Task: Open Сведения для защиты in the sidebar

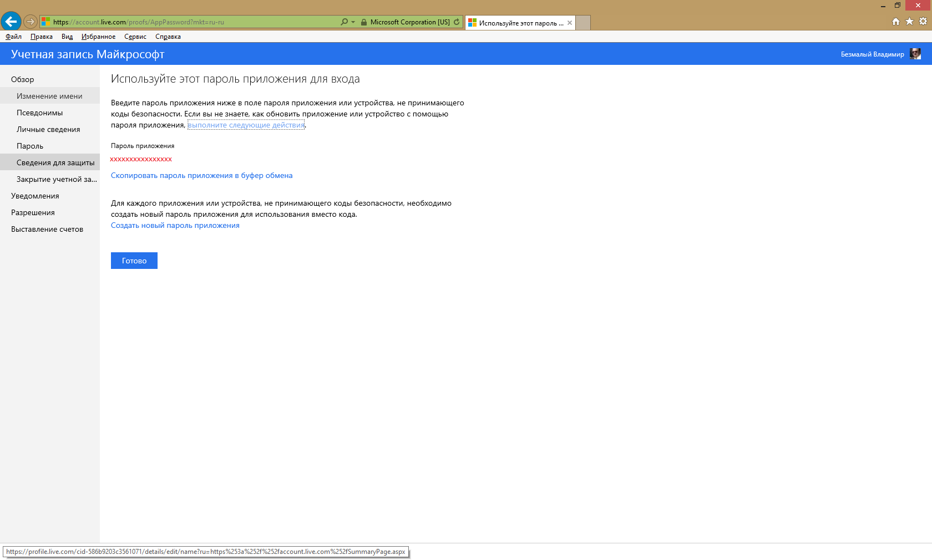Action: point(50,162)
